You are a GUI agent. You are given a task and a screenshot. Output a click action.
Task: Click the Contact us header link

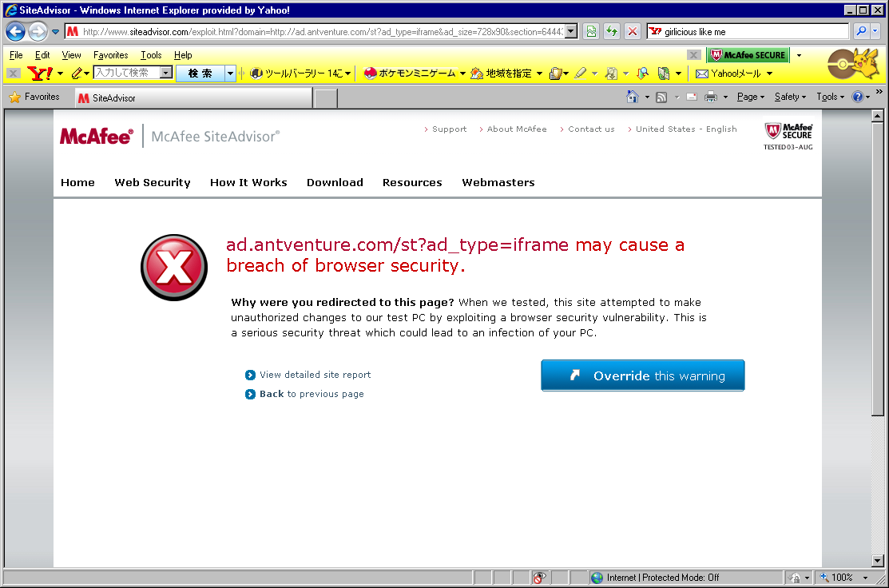591,129
